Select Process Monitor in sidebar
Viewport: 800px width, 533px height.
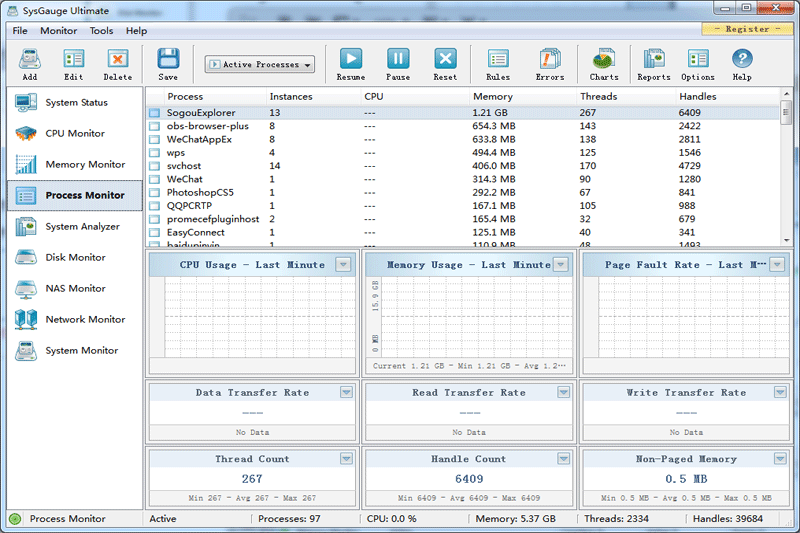click(74, 195)
